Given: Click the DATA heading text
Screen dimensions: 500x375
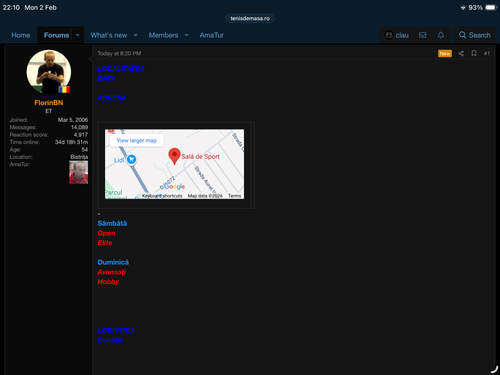Looking at the screenshot, I should coord(106,78).
